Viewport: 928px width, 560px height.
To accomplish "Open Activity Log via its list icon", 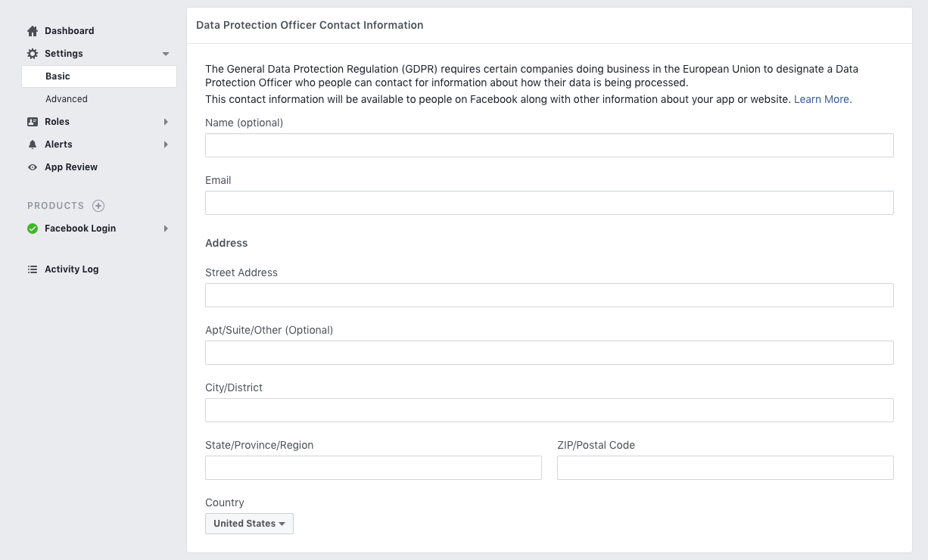I will click(32, 269).
